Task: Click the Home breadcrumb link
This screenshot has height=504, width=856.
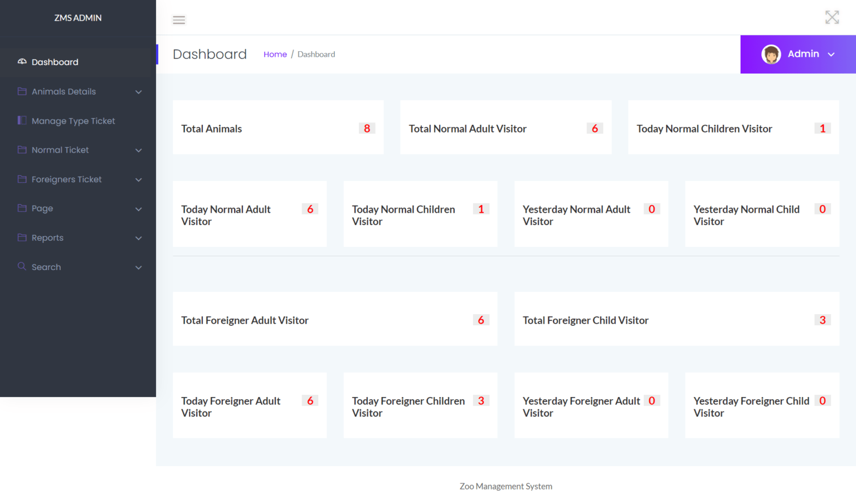Action: click(275, 54)
